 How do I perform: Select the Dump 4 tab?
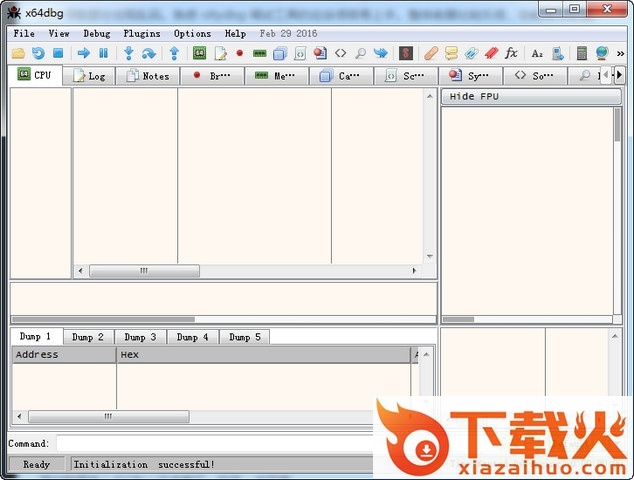pyautogui.click(x=192, y=337)
